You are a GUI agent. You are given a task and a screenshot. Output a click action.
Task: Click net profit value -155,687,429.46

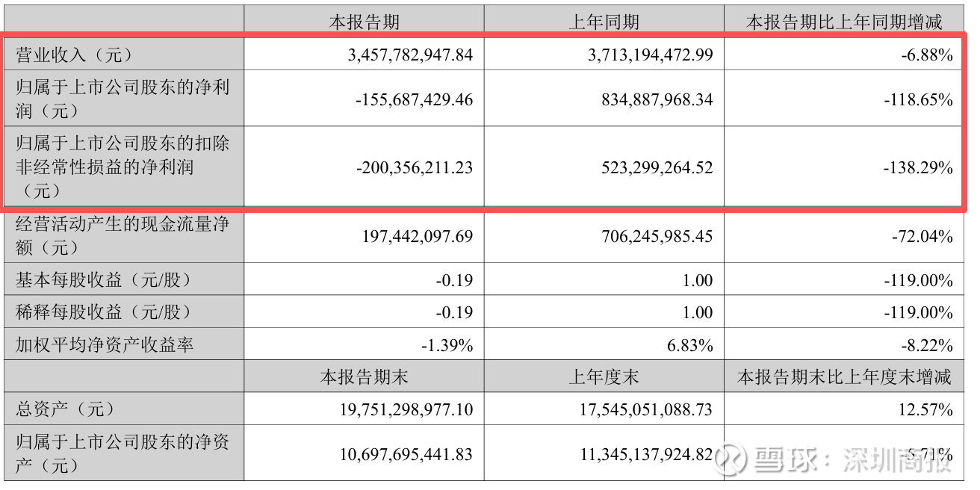tap(414, 99)
